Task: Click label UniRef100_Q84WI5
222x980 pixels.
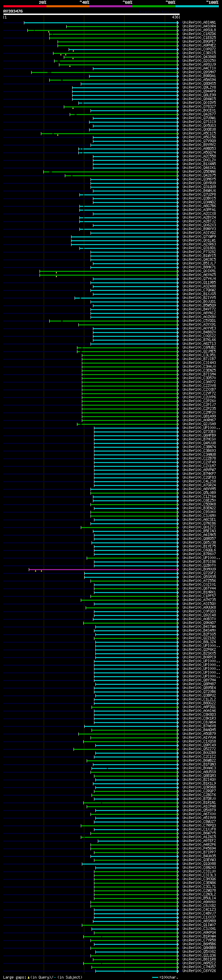Action: coord(199,99)
